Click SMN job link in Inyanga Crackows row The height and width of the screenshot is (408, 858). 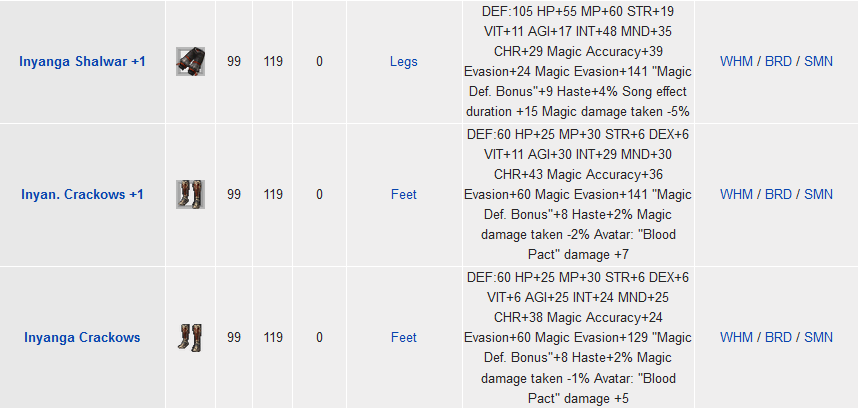819,337
